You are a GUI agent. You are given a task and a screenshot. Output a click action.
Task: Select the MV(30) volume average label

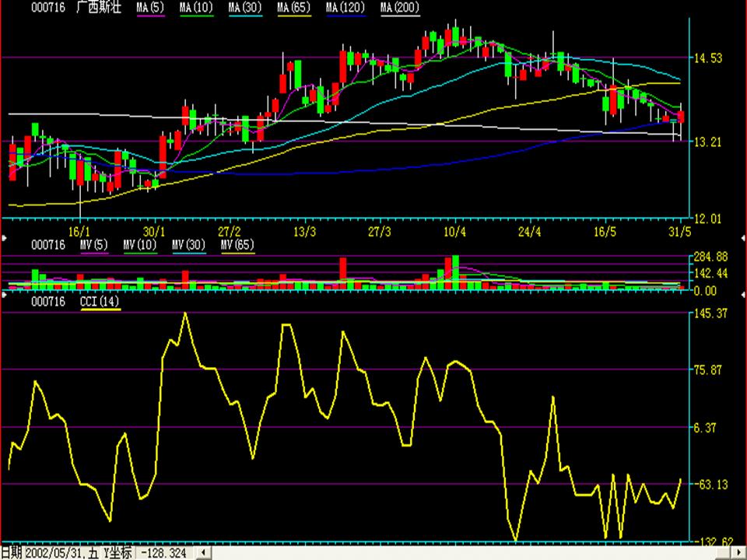point(189,245)
